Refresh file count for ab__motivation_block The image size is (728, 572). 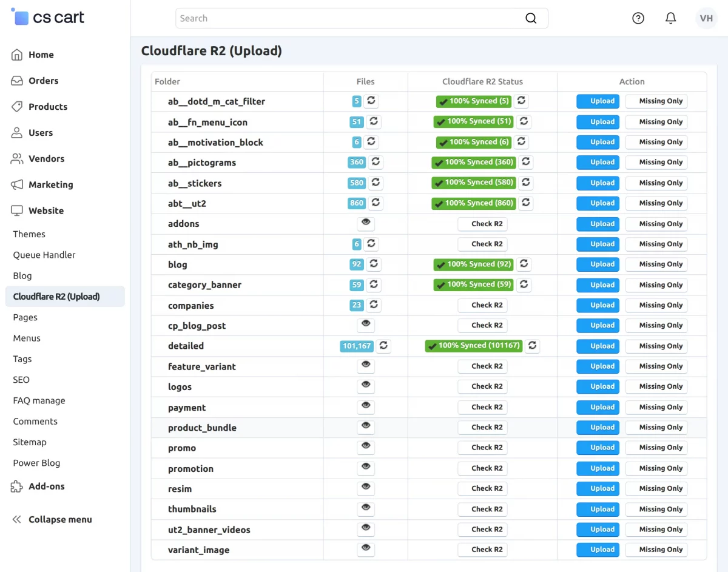pyautogui.click(x=371, y=142)
